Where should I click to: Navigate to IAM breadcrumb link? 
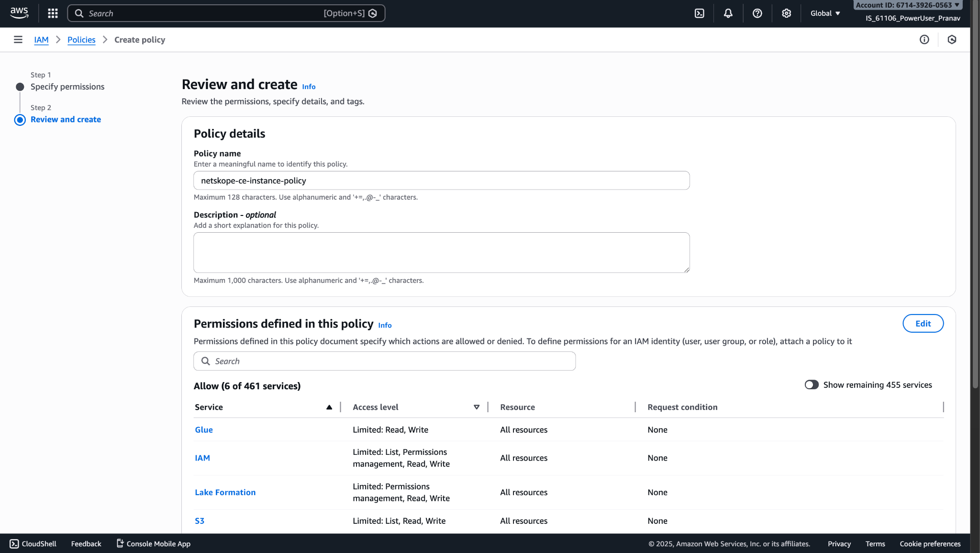[x=41, y=40]
